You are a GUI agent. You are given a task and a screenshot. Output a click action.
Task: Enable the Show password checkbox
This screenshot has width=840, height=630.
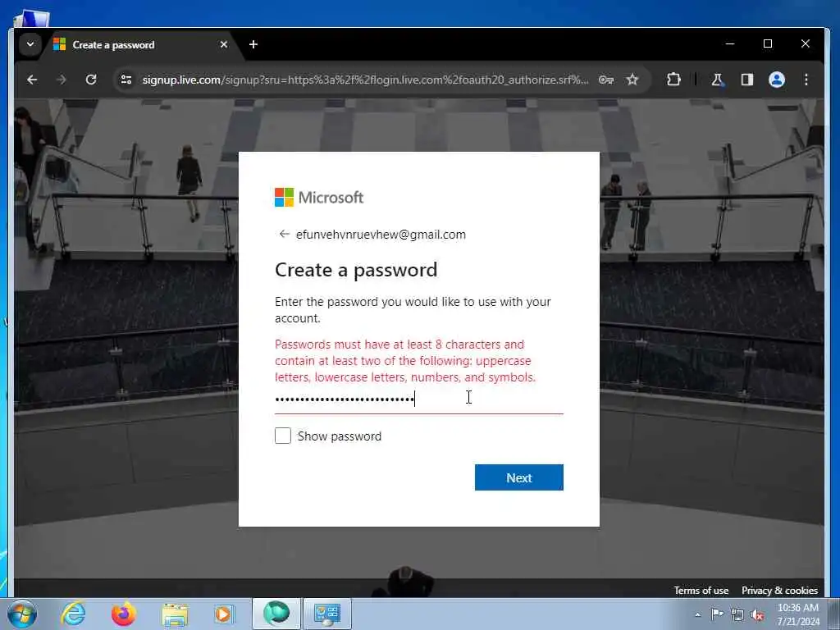click(x=283, y=436)
